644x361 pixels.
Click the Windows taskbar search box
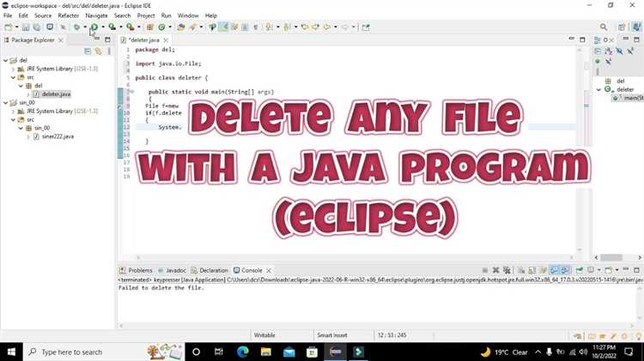pos(103,352)
